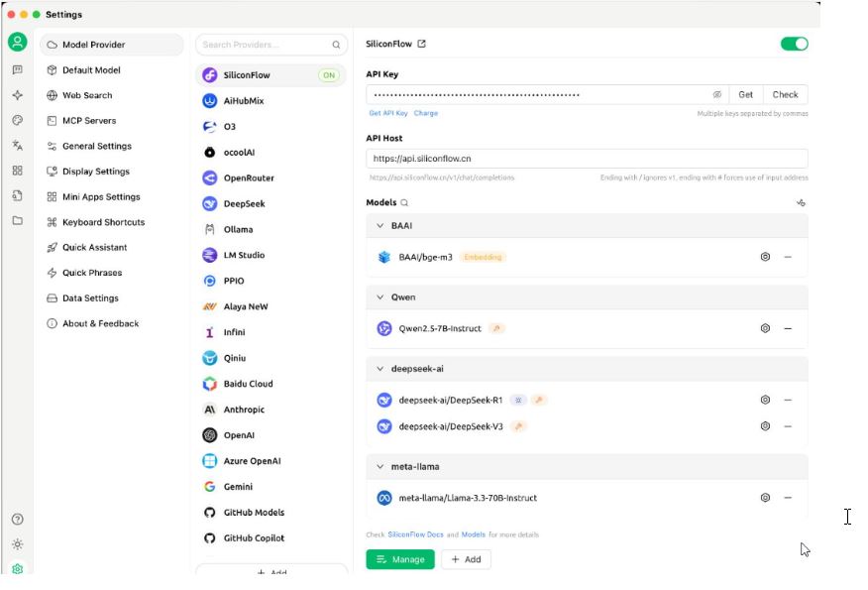This screenshot has width=868, height=590.
Task: Open the chat assistants sidebar icon
Action: point(18,69)
